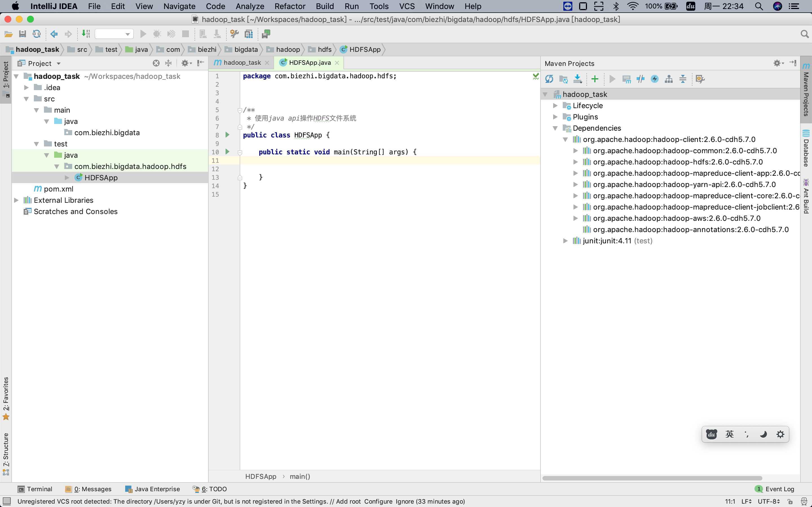
Task: Execute Maven Goal icon
Action: [x=626, y=79]
